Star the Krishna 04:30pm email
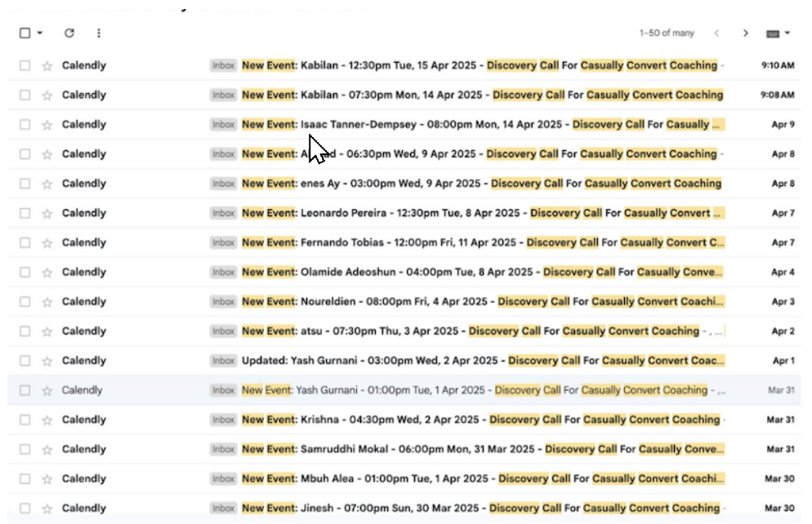This screenshot has height=524, width=812. point(47,420)
